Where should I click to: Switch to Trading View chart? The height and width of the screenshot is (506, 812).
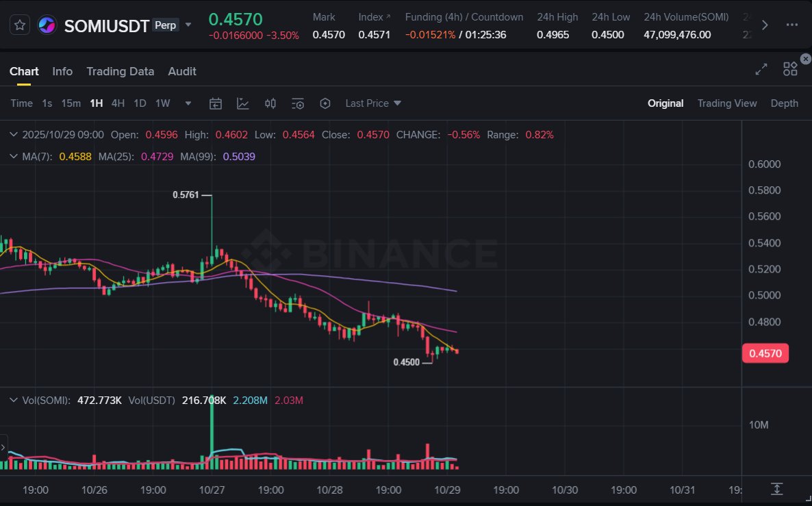(x=727, y=103)
